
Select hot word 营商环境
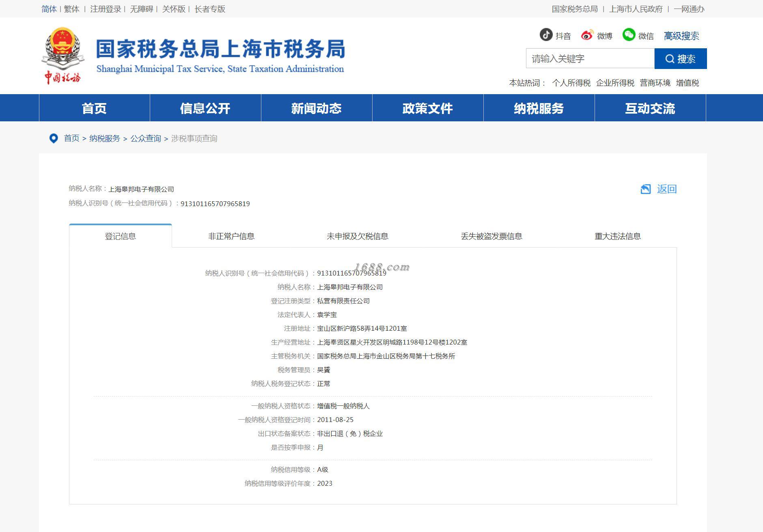point(655,83)
